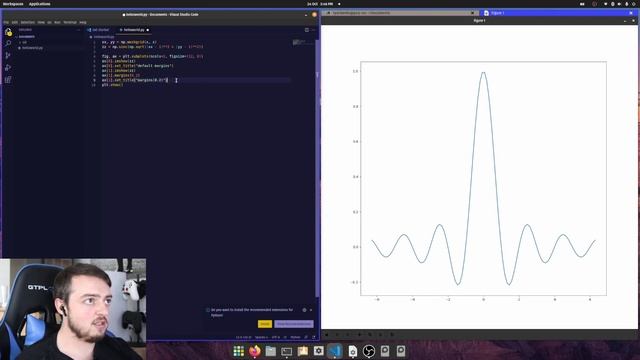Viewport: 640px width, 360px height.
Task: Open the Help menu in VS Code
Action: click(x=83, y=22)
